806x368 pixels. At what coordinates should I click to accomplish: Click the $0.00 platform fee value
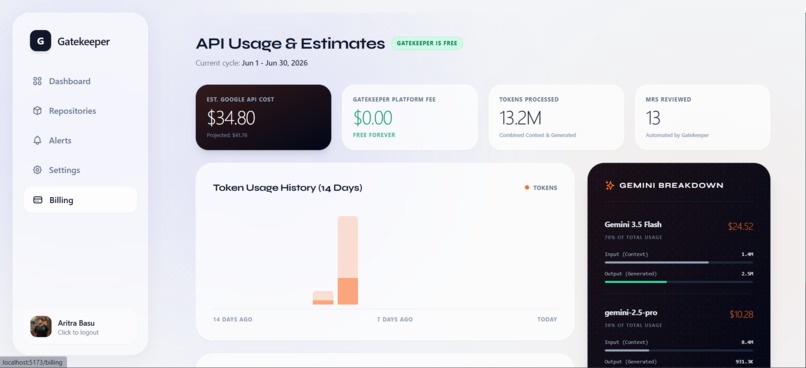point(373,118)
